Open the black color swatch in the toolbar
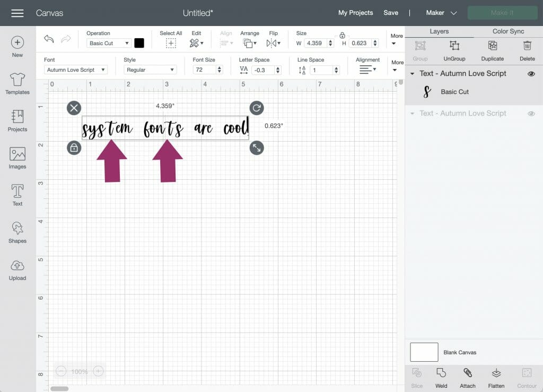543x392 pixels. (139, 43)
